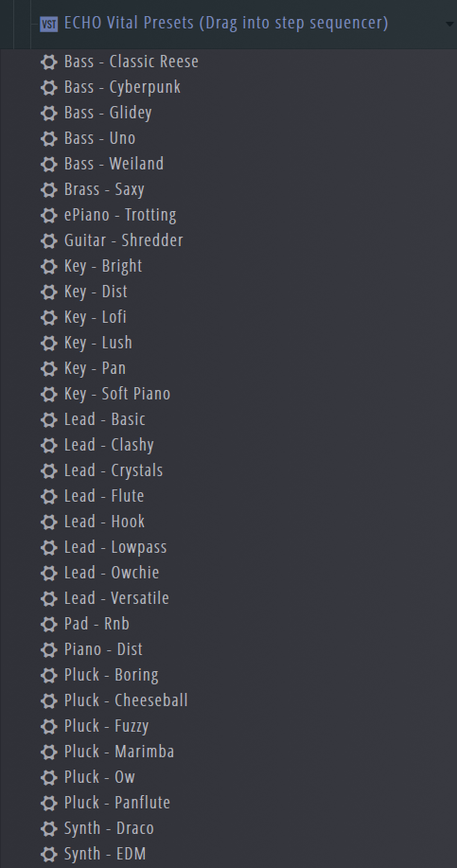Click the gear icon for Bass - Classic Reese
Screen dimensions: 457x868
[x=49, y=62]
